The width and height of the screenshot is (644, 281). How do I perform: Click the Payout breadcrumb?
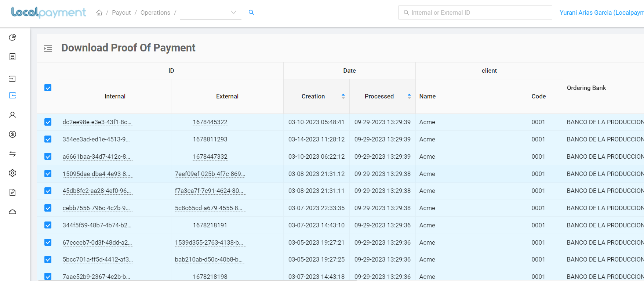(x=121, y=12)
